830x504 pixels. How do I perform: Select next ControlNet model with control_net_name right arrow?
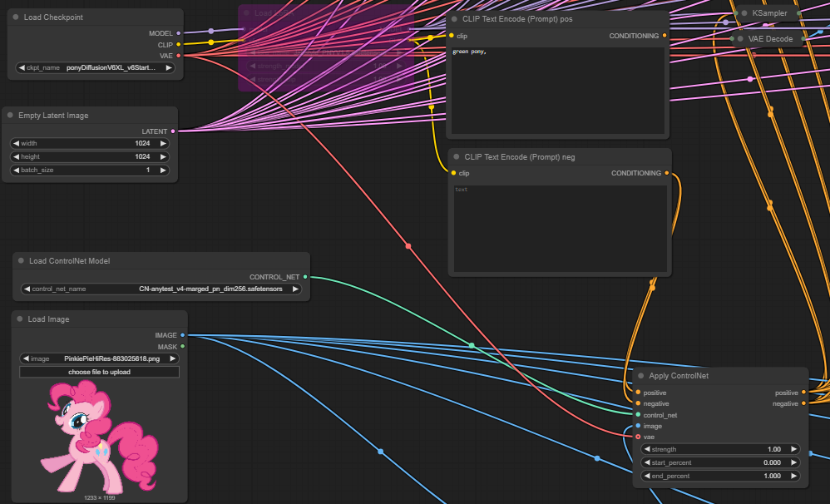[295, 289]
